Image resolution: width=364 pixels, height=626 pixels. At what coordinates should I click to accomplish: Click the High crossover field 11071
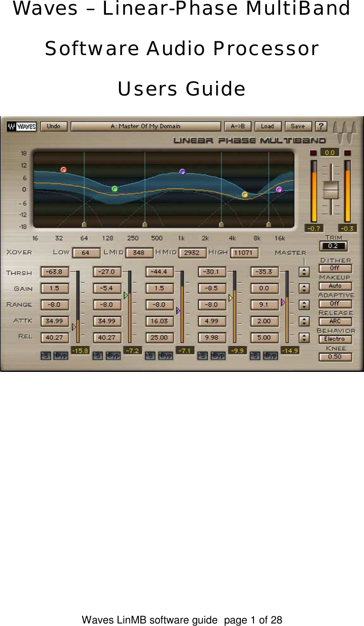(244, 253)
